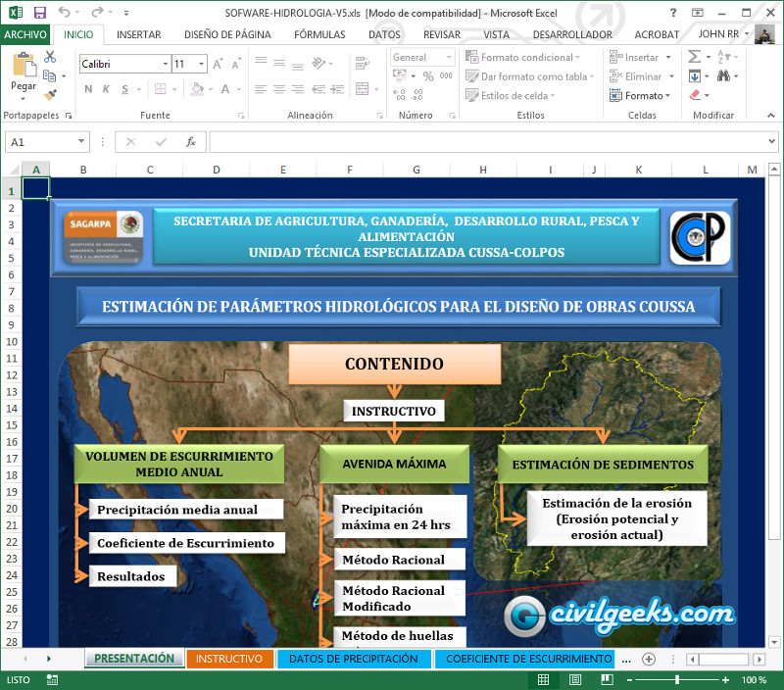The image size is (784, 690).
Task: Toggle italic formatting with K button
Action: point(106,89)
